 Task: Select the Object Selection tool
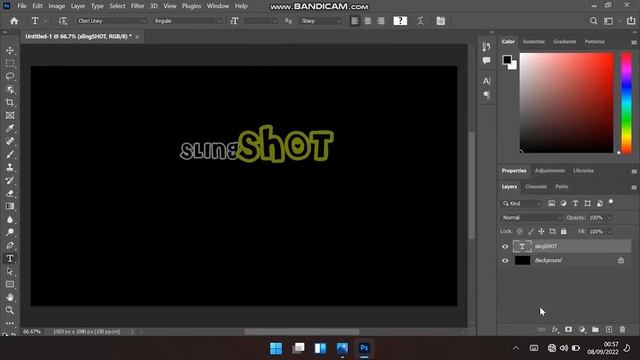click(x=10, y=89)
